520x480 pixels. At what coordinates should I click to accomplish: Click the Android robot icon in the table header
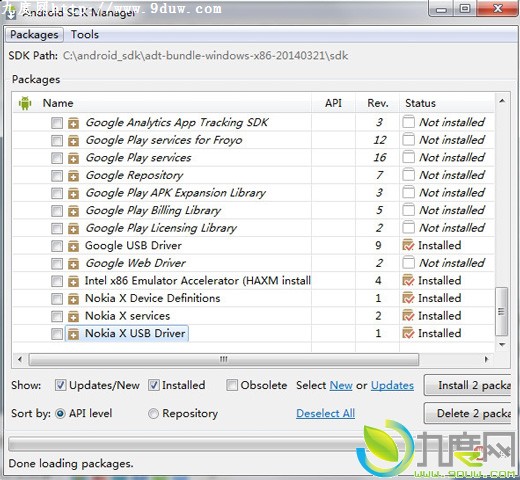pos(25,103)
